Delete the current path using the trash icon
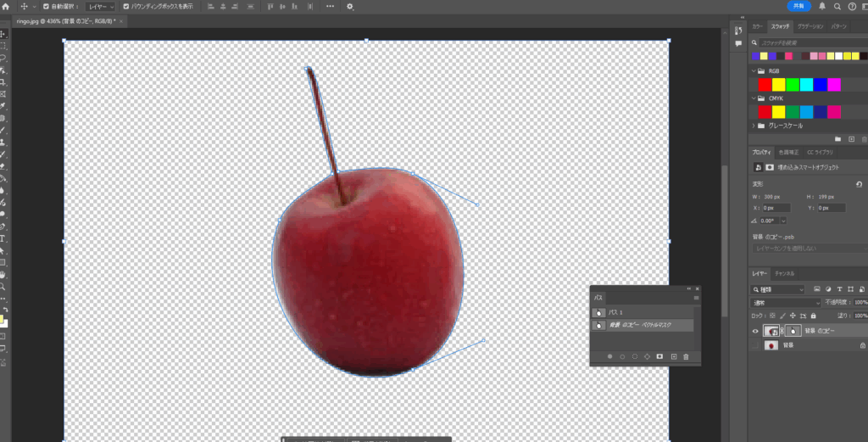The height and width of the screenshot is (442, 868). [686, 357]
